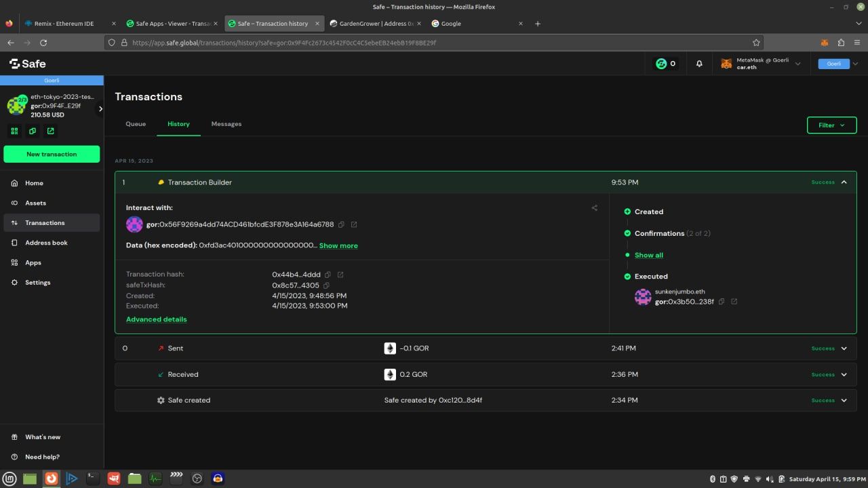Switch to the Messages tab
The height and width of the screenshot is (488, 868).
point(226,124)
